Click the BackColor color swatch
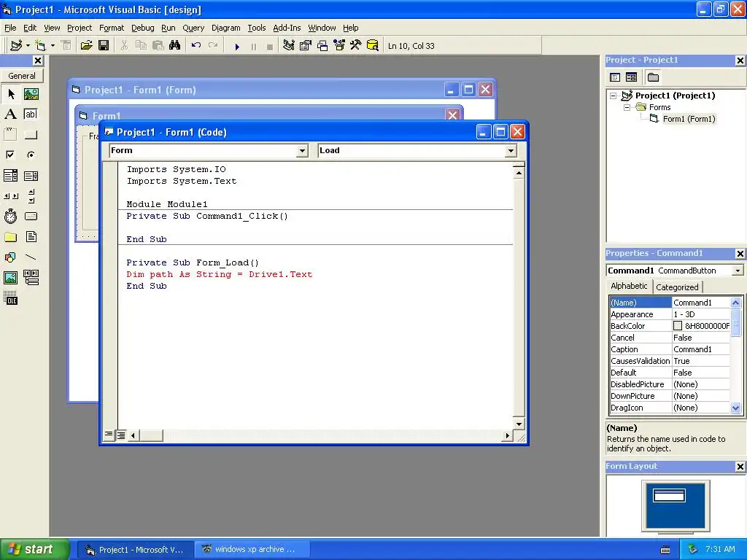 point(678,326)
